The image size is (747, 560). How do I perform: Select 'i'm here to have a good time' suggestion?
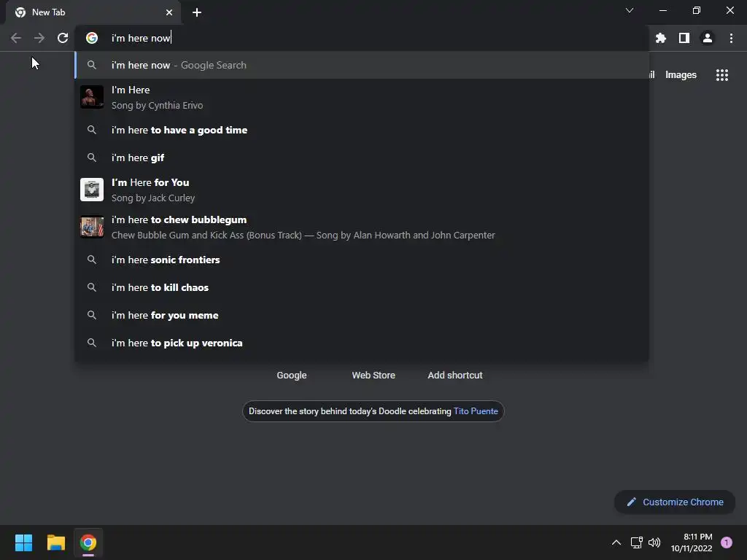[179, 130]
